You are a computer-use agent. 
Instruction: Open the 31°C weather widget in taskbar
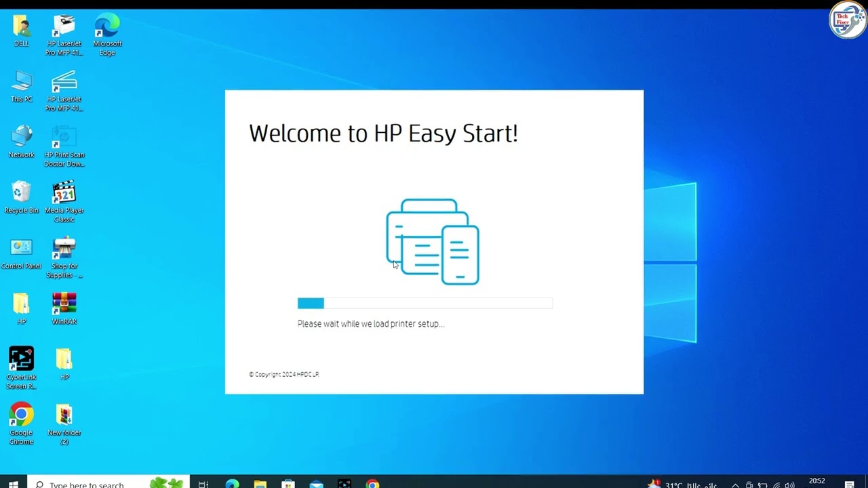point(682,484)
